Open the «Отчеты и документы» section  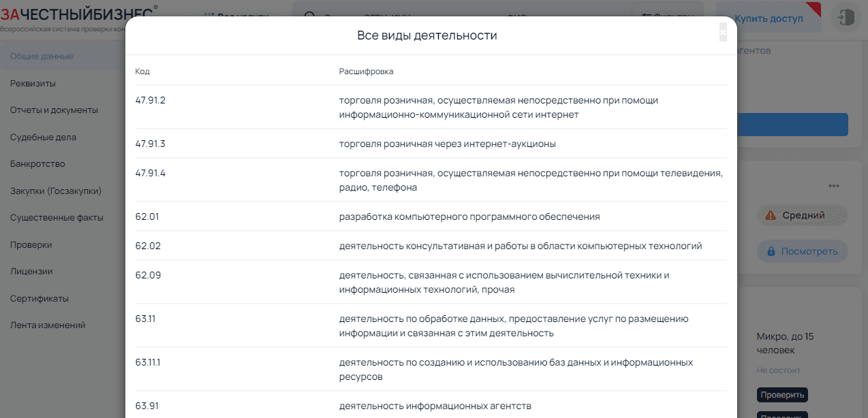tap(54, 110)
